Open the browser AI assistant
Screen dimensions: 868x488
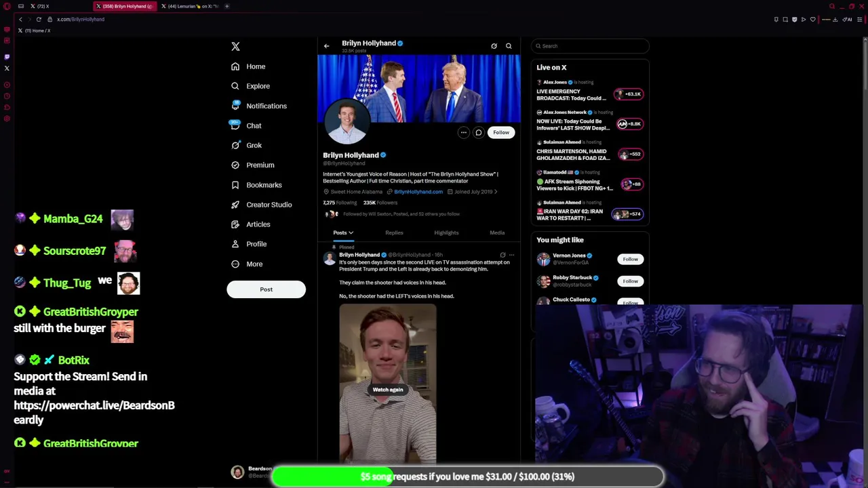coord(847,19)
